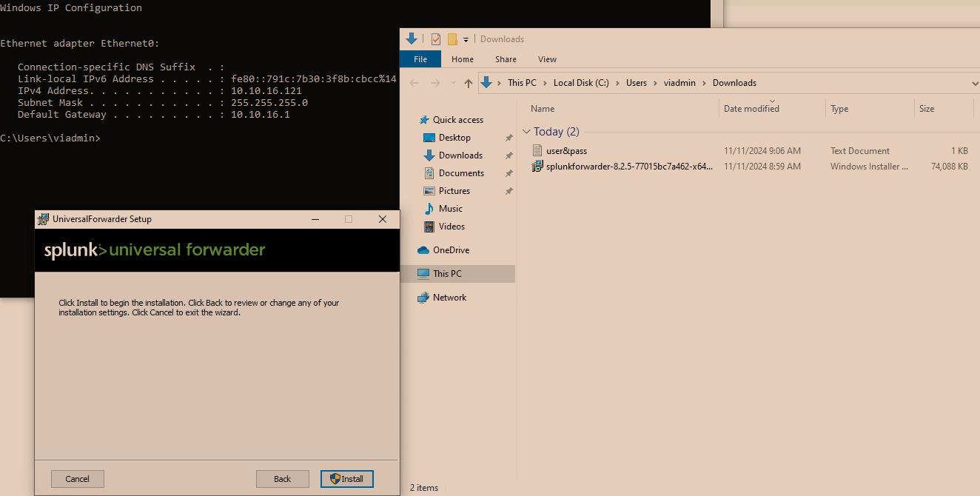The image size is (980, 496).
Task: Select the 'splunkforwarder-8.2.5' file name
Action: (x=630, y=167)
